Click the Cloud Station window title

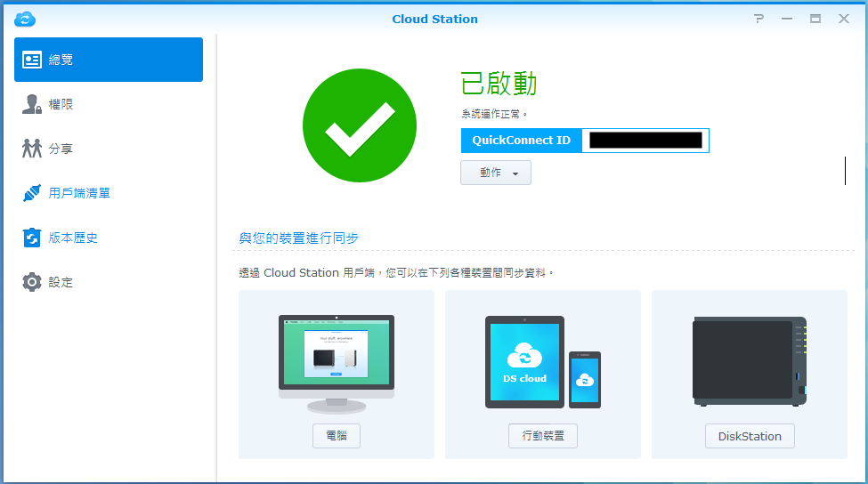click(434, 19)
